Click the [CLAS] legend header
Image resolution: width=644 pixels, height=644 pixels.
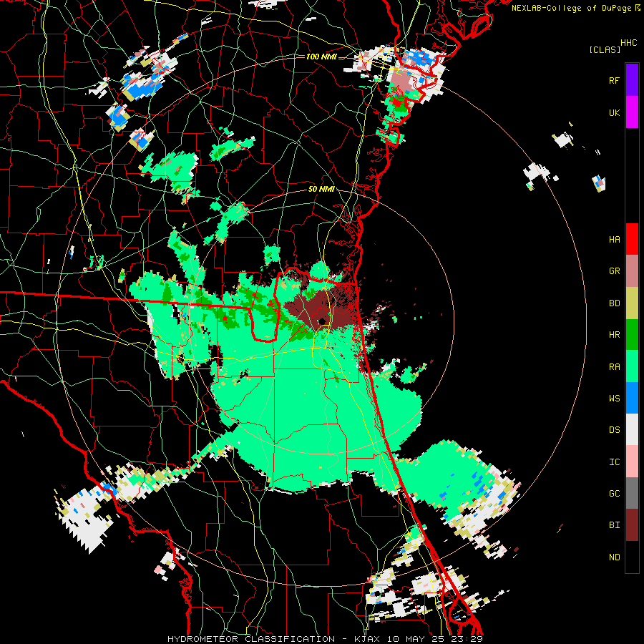[x=605, y=49]
